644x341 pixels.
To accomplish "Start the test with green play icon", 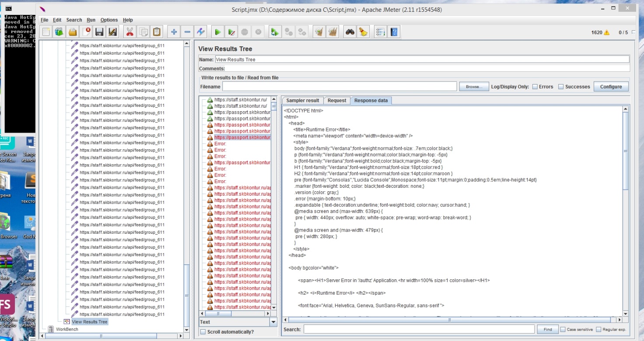I will tap(217, 32).
